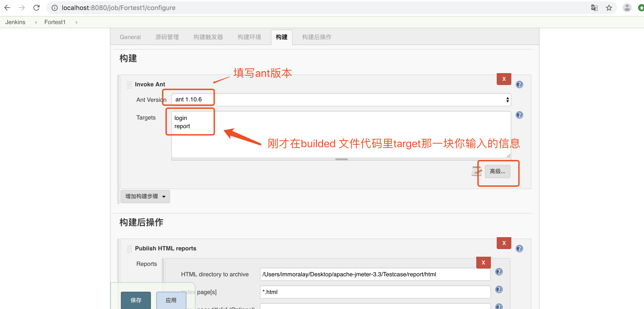Click help icon for Index pages field
Image resolution: width=644 pixels, height=309 pixels.
tap(499, 289)
